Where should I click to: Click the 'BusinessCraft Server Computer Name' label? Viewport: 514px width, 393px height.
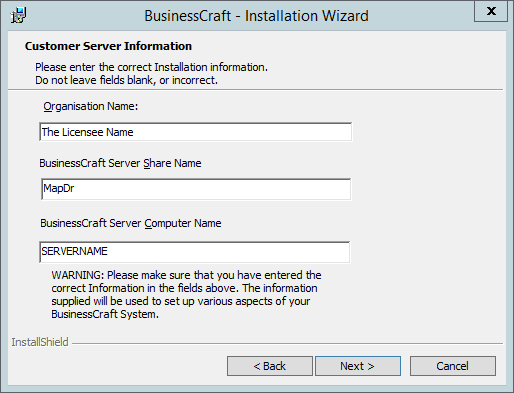tap(131, 223)
